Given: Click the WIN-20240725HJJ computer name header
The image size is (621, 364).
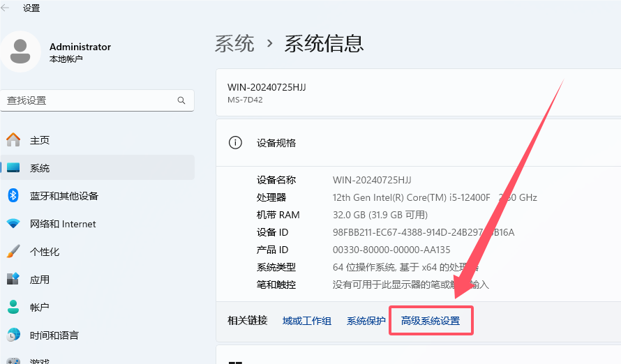Looking at the screenshot, I should point(267,87).
